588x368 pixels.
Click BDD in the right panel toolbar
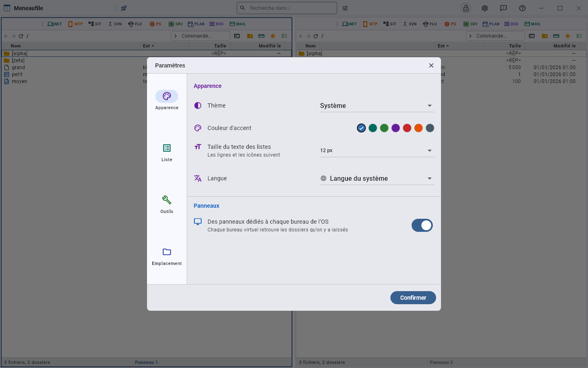511,24
